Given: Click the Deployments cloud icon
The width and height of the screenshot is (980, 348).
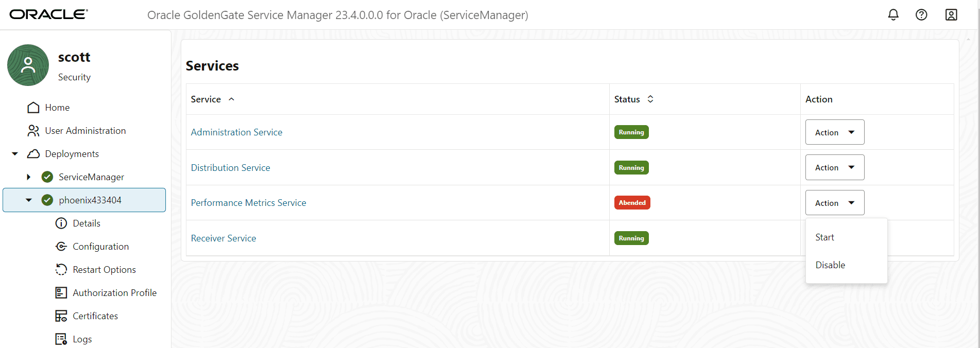Looking at the screenshot, I should [33, 154].
